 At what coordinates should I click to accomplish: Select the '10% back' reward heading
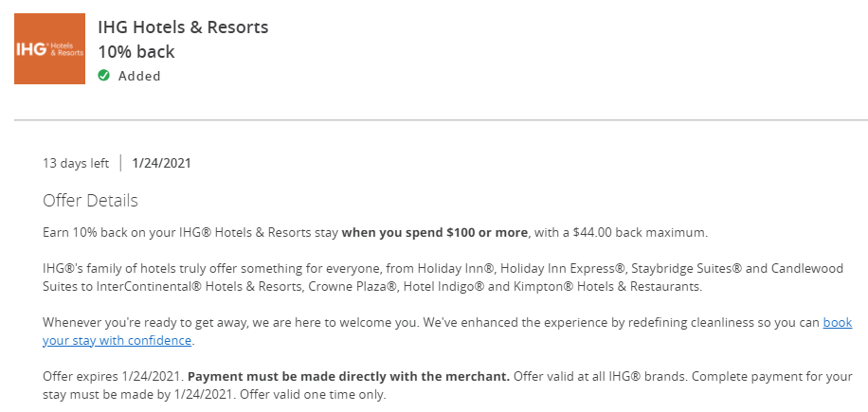[136, 52]
